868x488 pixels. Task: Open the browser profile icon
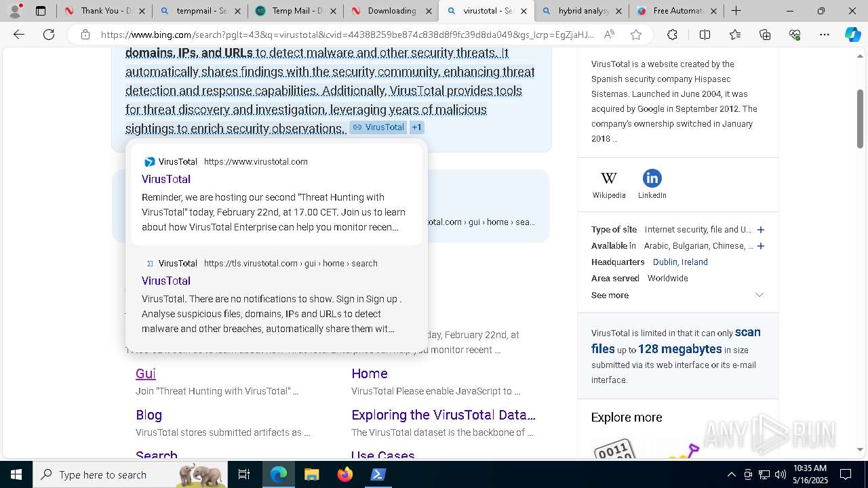[15, 11]
